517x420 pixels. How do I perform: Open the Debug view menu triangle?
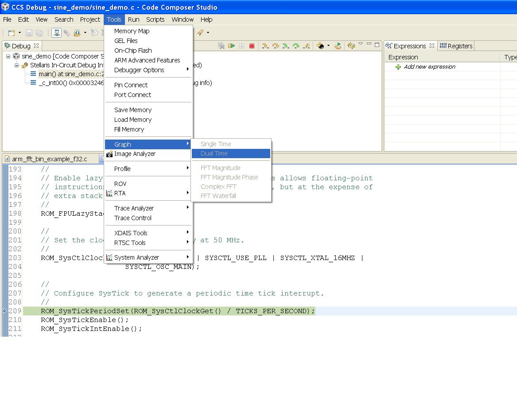coord(360,44)
